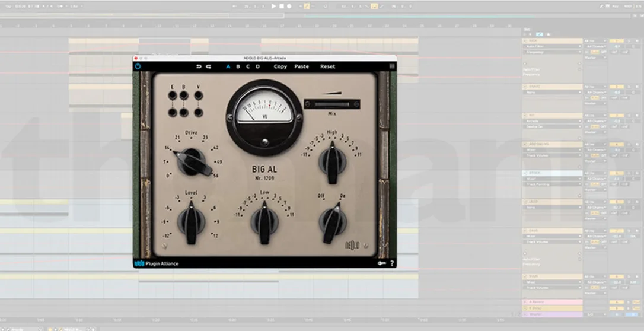Click the VU meter adjustment screw
This screenshot has width=644, height=331.
(x=265, y=142)
